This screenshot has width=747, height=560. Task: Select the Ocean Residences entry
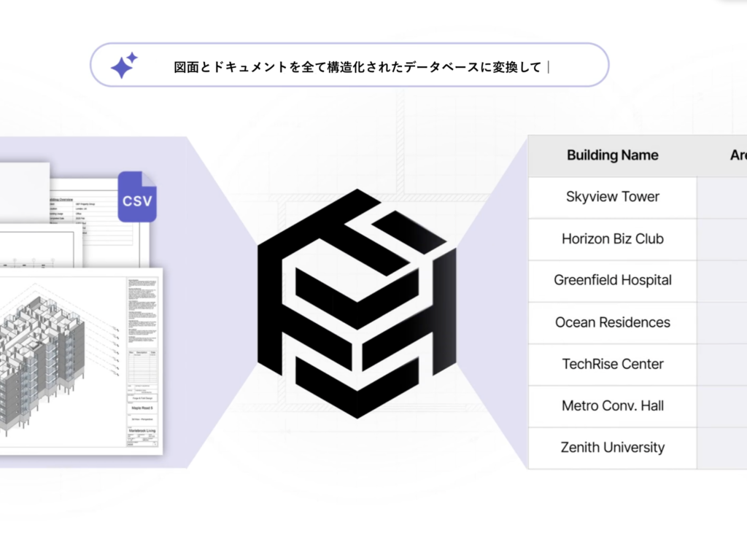tap(612, 322)
